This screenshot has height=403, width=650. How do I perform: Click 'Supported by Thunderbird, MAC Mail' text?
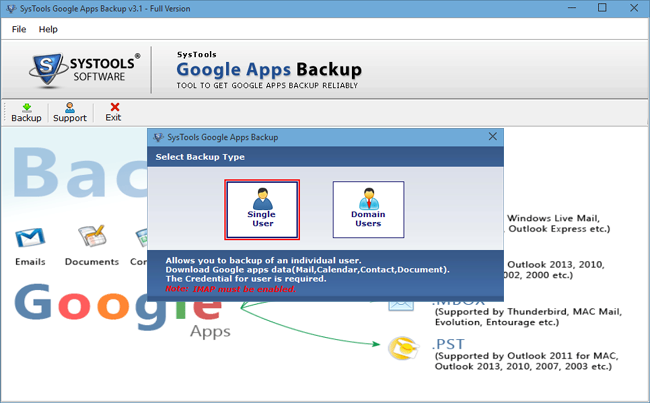529,312
